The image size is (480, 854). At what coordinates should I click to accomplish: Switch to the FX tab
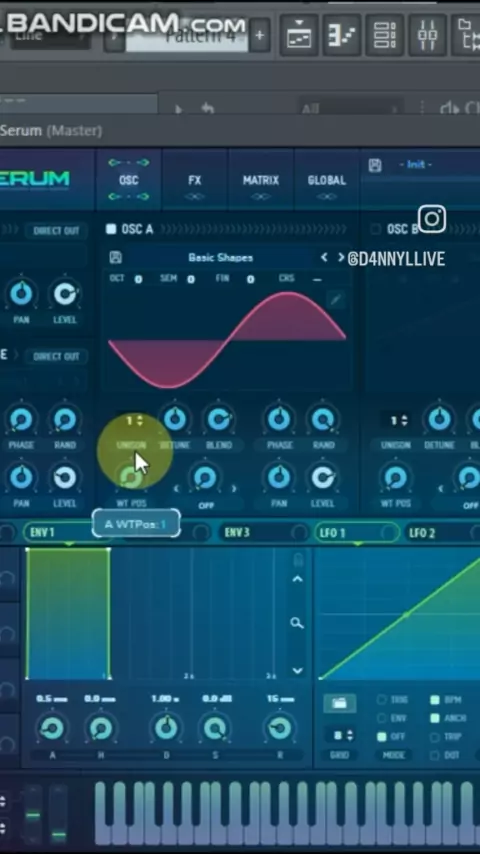pyautogui.click(x=195, y=180)
